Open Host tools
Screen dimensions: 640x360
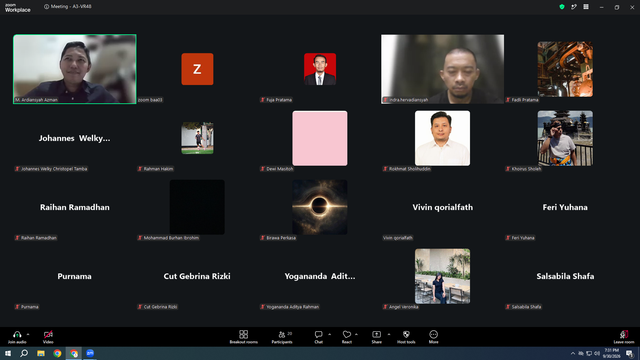pos(406,337)
